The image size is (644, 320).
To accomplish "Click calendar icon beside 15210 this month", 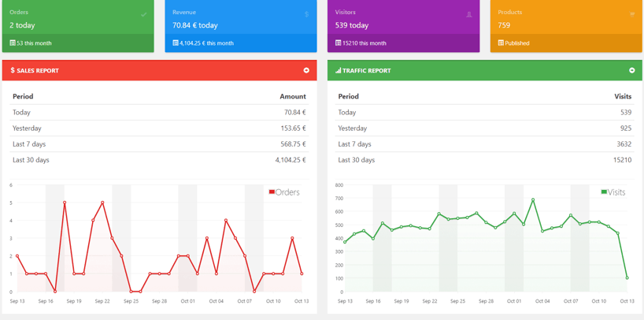I will point(339,43).
